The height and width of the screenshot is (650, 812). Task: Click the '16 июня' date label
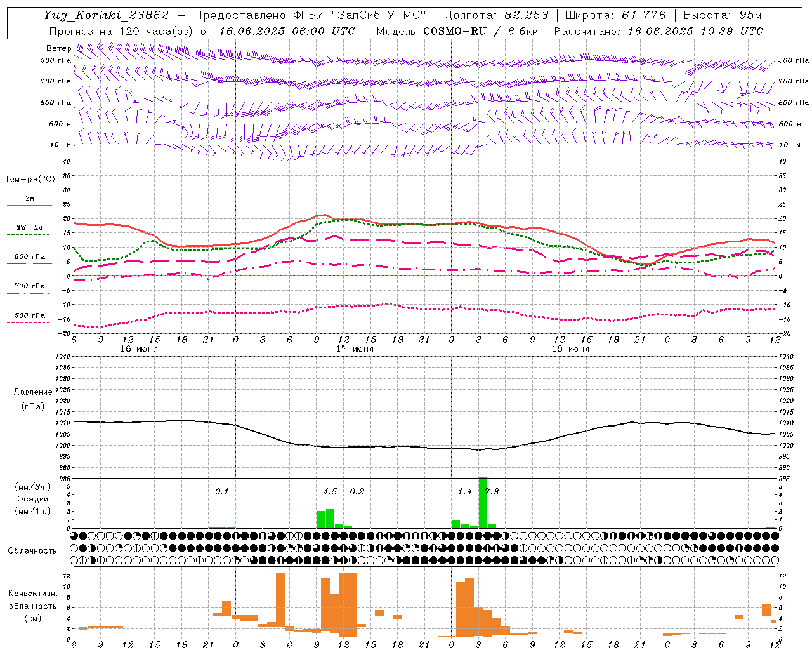[139, 348]
